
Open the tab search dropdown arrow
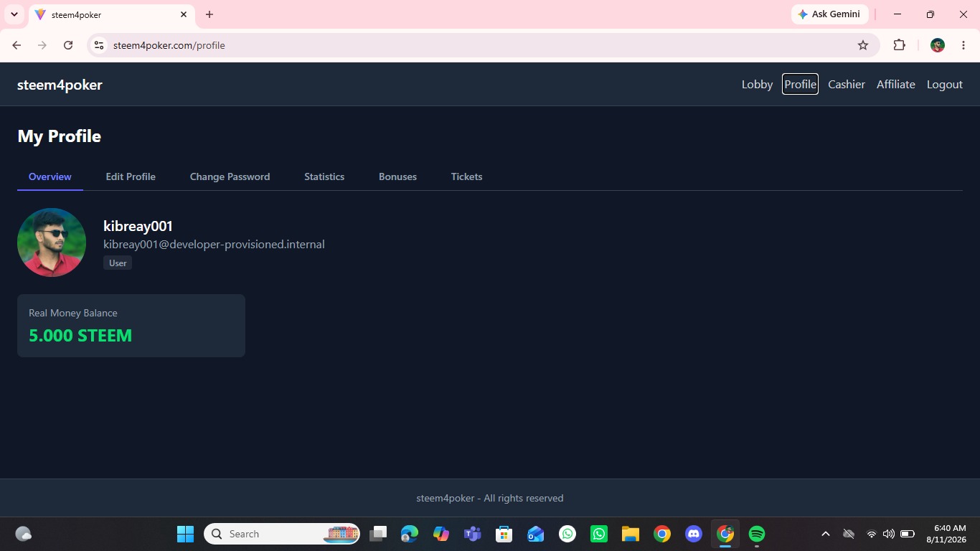[14, 14]
